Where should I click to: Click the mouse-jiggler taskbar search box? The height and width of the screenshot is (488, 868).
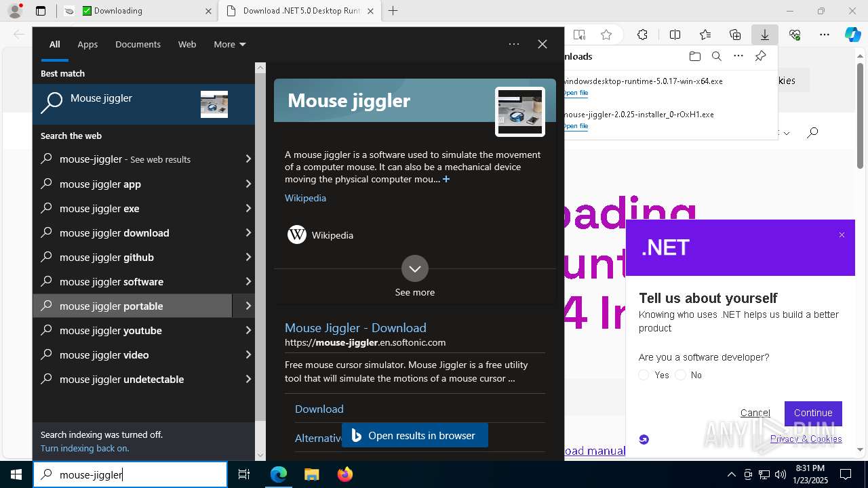(x=130, y=474)
